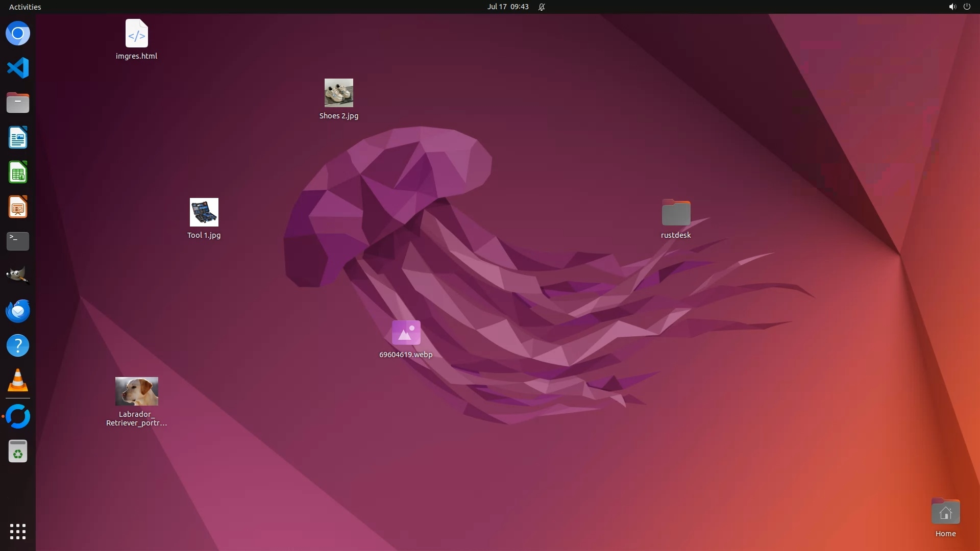Click the Activities button
The image size is (980, 551).
25,7
